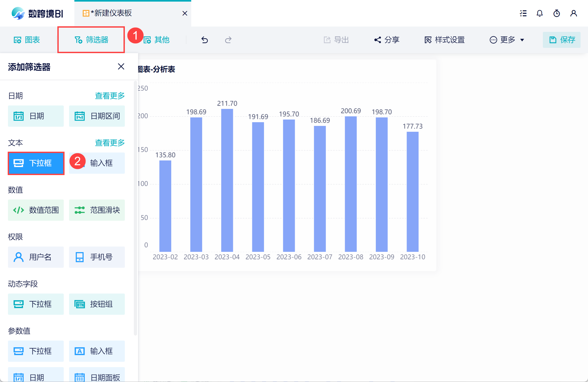Add the 日期区间 date range filter
588x382 pixels.
[97, 116]
